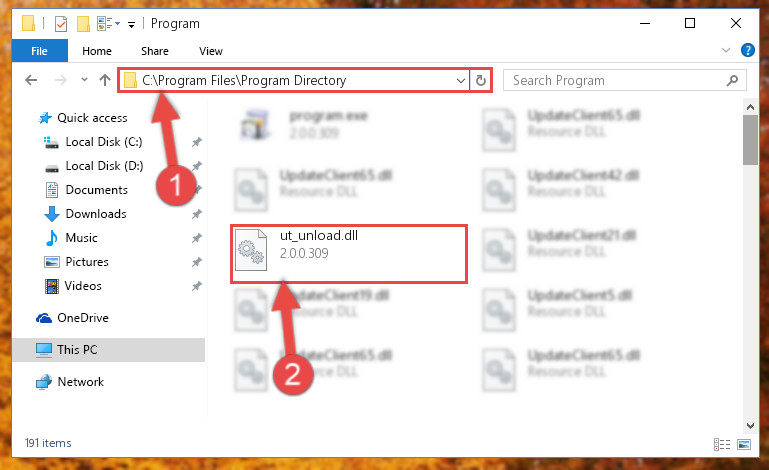Click the Back navigation arrow
This screenshot has height=470, width=769.
coord(31,80)
